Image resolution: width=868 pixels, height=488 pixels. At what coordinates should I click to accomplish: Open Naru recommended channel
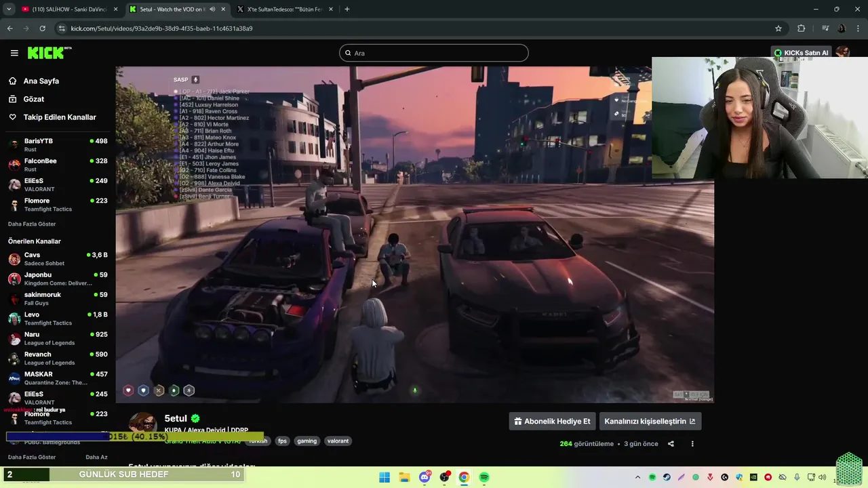(58, 338)
